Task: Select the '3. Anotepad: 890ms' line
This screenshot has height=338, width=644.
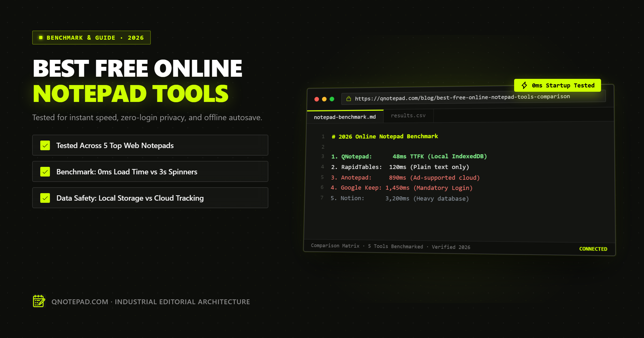Action: tap(405, 178)
